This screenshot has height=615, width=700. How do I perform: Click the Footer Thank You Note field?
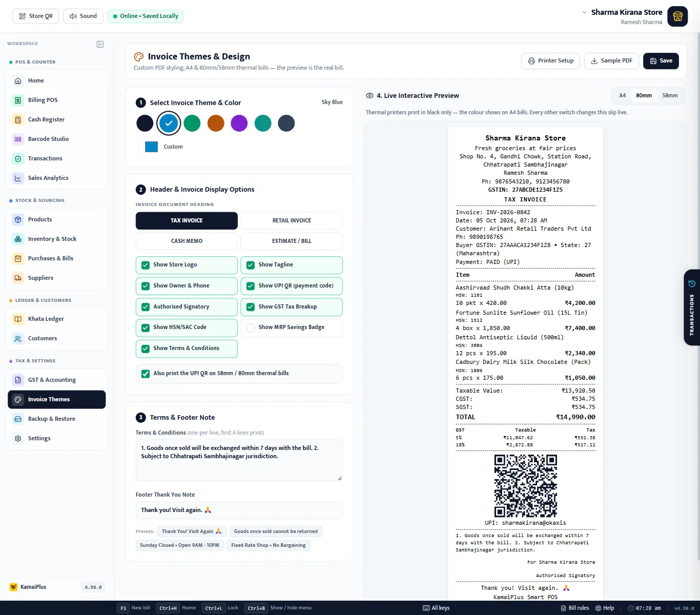(239, 510)
